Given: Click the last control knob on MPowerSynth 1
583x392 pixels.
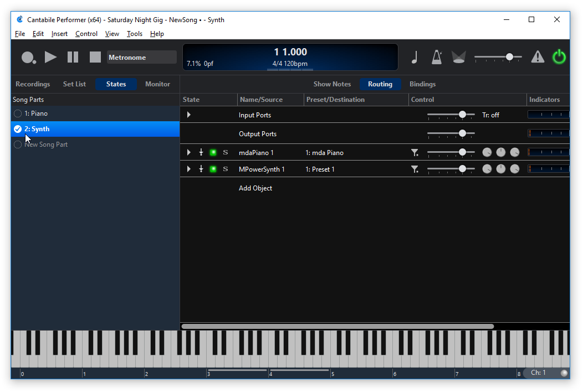Looking at the screenshot, I should (x=515, y=169).
